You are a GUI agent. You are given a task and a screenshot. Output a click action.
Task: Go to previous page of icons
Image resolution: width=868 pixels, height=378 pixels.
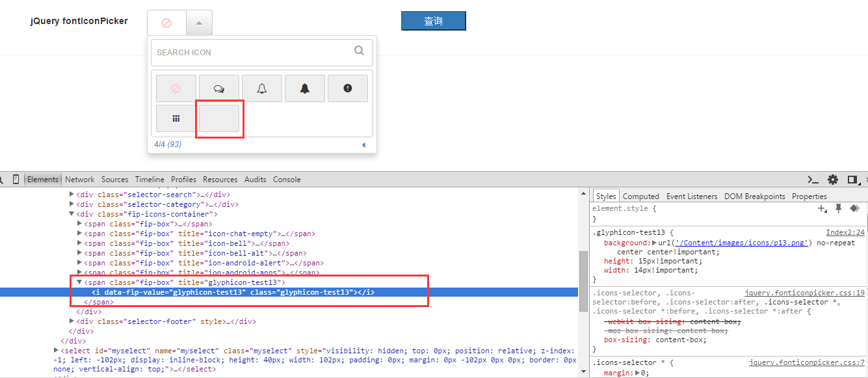pos(363,144)
